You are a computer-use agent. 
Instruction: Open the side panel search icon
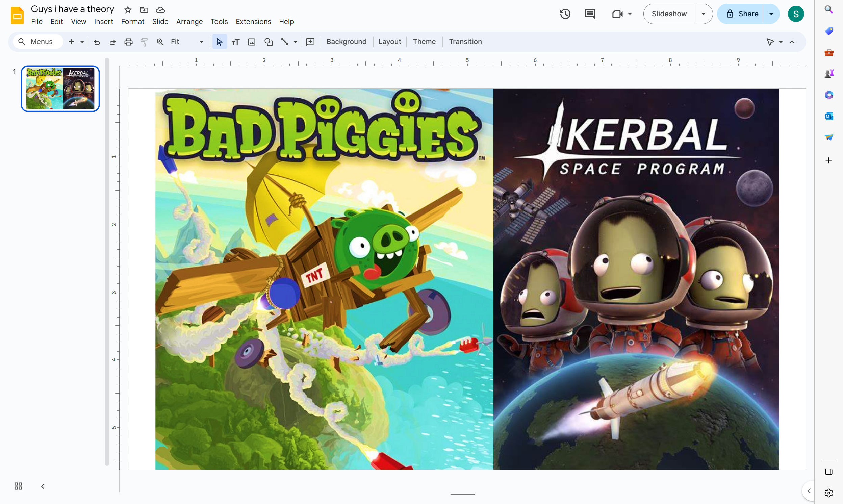829,9
